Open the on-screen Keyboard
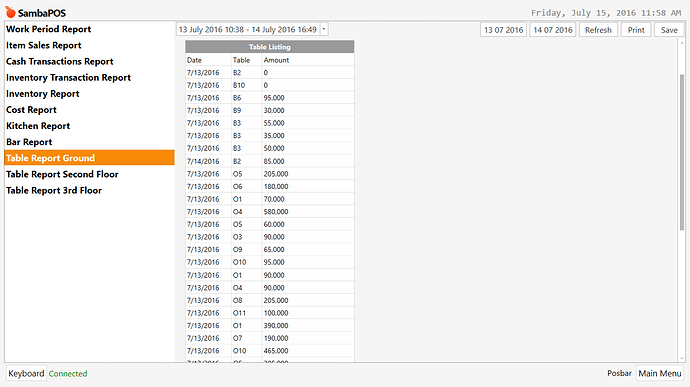Image resolution: width=690 pixels, height=387 pixels. (26, 373)
